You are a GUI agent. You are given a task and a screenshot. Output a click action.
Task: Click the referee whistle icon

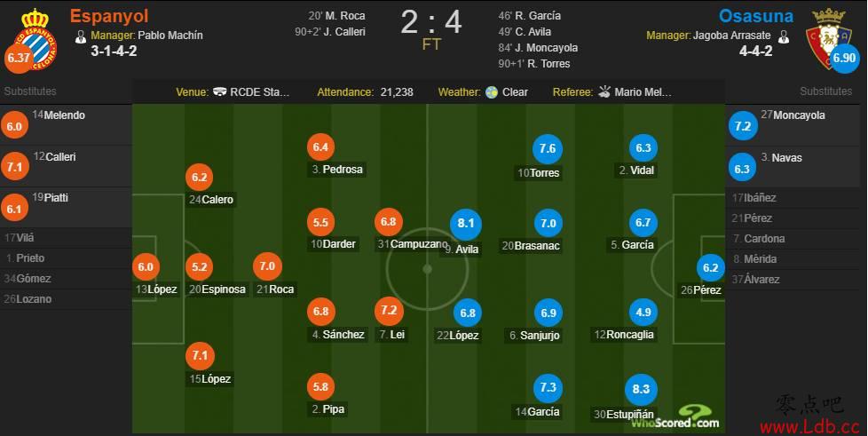604,92
